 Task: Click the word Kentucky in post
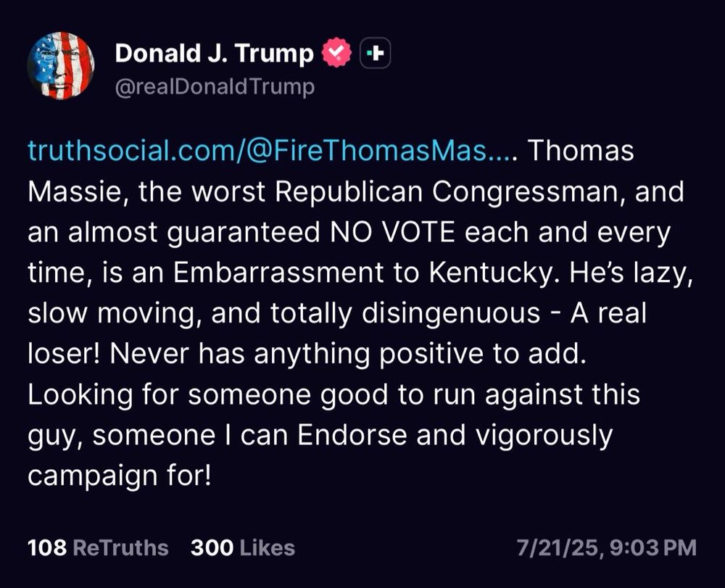pyautogui.click(x=491, y=273)
